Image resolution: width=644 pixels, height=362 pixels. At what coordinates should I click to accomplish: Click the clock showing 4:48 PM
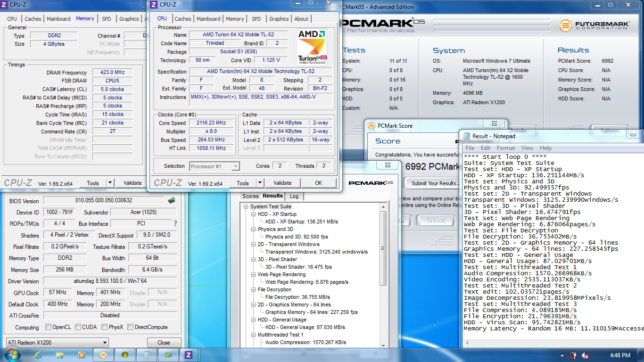coord(620,355)
